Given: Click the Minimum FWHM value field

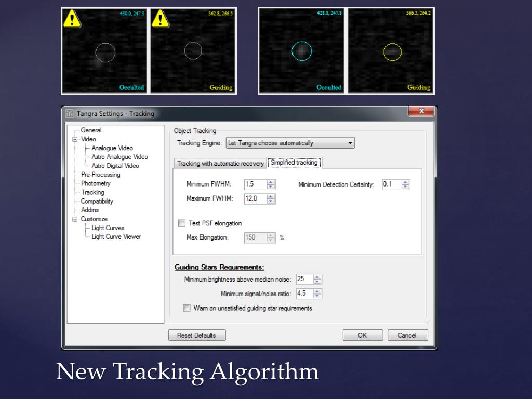Looking at the screenshot, I should click(x=256, y=184).
